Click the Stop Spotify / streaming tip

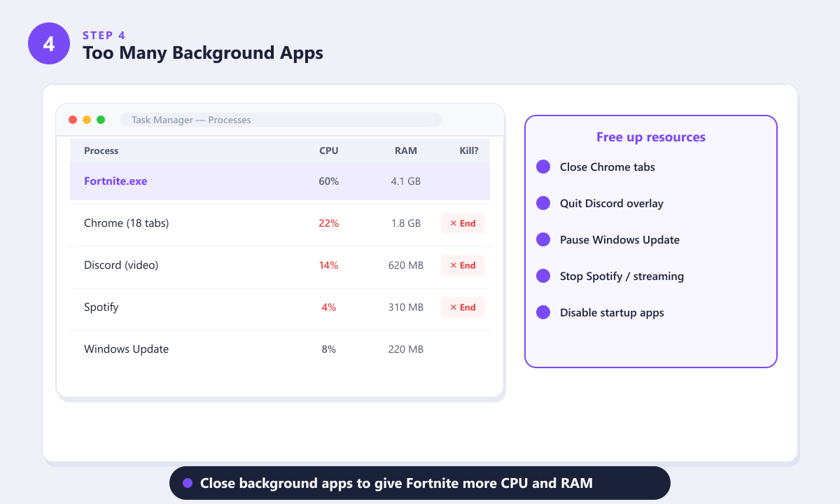[x=622, y=276]
